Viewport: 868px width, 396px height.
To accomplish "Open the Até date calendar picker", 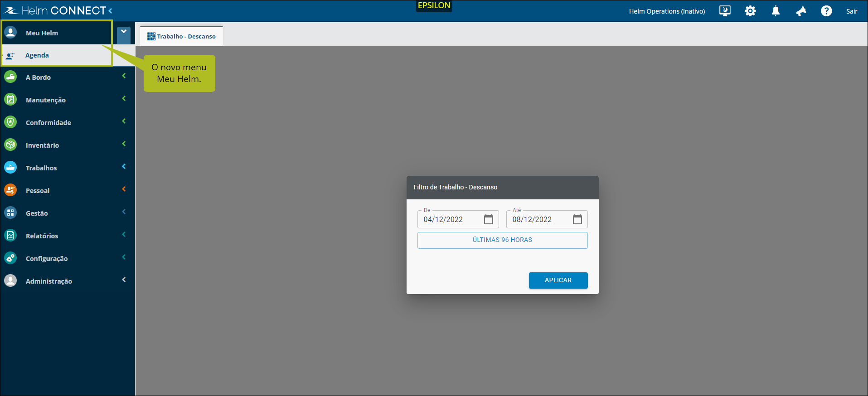I will tap(577, 219).
